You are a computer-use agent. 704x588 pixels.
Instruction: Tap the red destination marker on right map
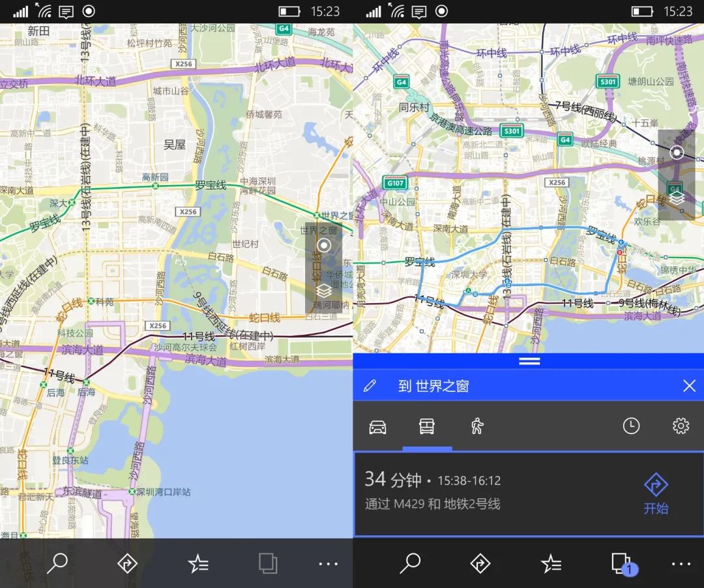pyautogui.click(x=620, y=253)
